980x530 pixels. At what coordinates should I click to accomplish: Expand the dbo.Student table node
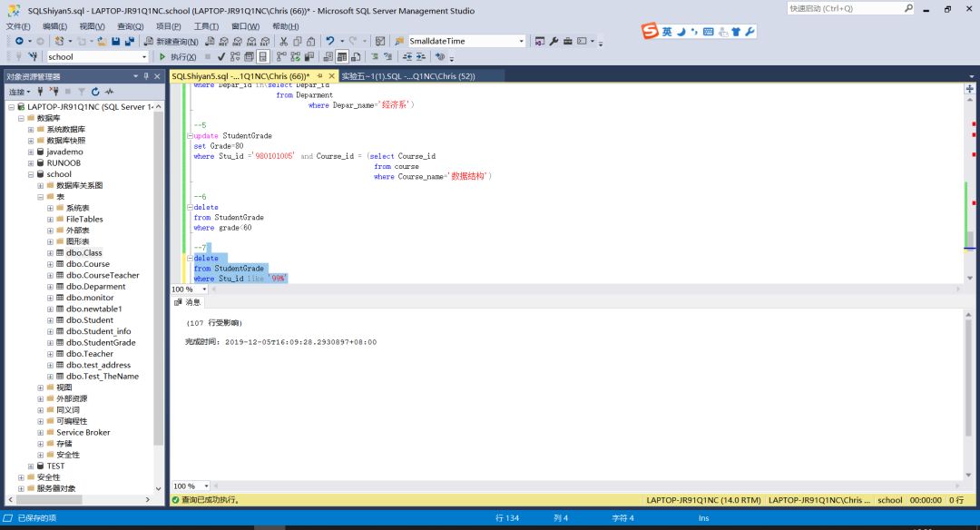coord(50,320)
